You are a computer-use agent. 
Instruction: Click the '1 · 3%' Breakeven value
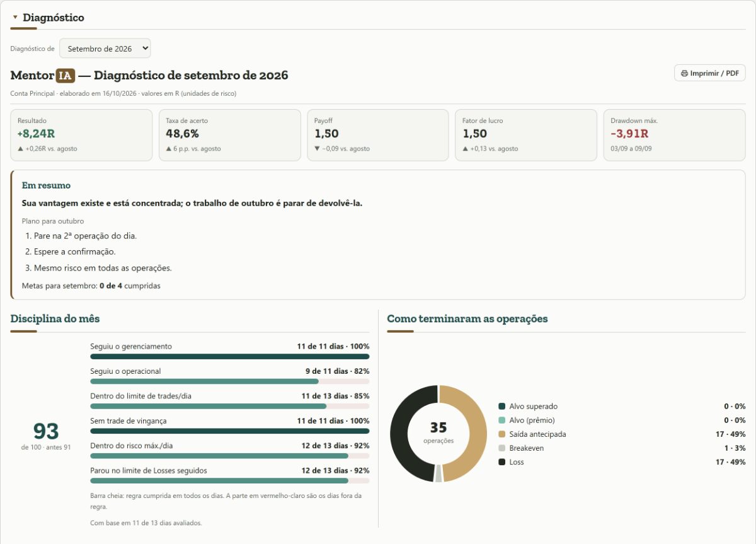point(735,448)
